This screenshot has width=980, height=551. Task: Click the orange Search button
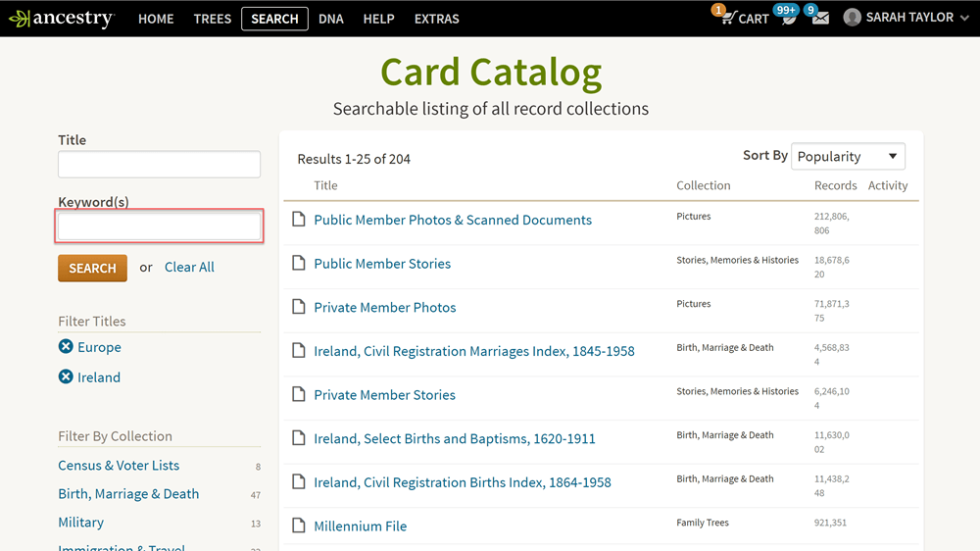(92, 268)
